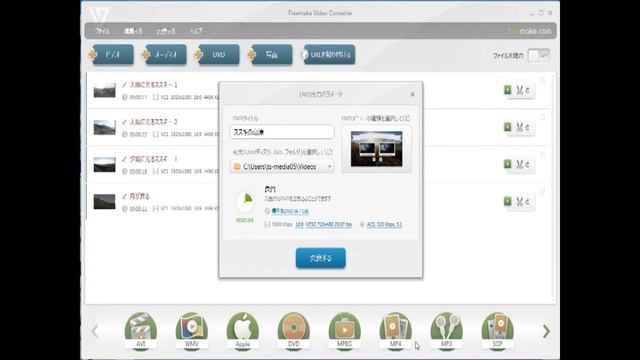Click the DVD title input field
This screenshot has height=360, width=640.
pyautogui.click(x=282, y=132)
